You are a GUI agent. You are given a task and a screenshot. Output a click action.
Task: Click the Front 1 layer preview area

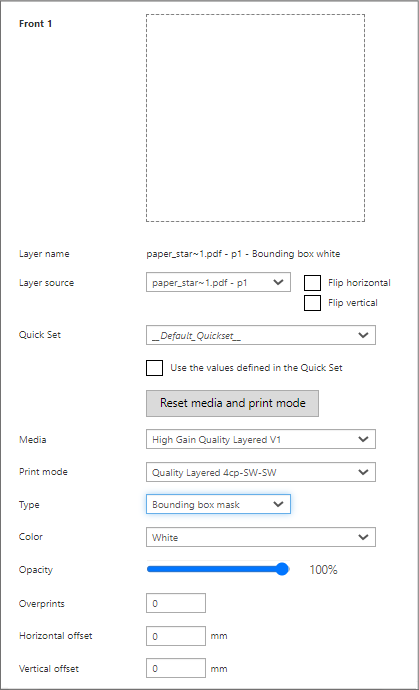click(255, 118)
